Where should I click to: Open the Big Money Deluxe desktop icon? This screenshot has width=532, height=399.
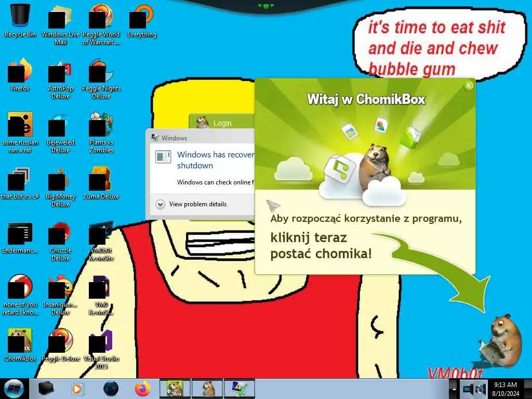60,187
